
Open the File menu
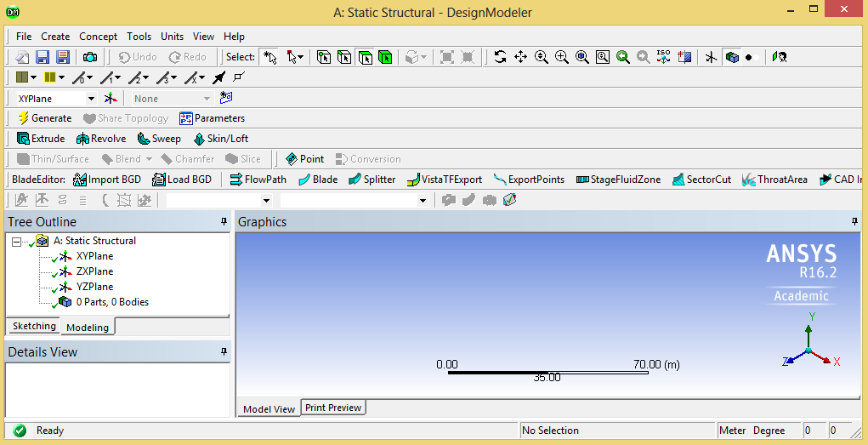click(24, 37)
